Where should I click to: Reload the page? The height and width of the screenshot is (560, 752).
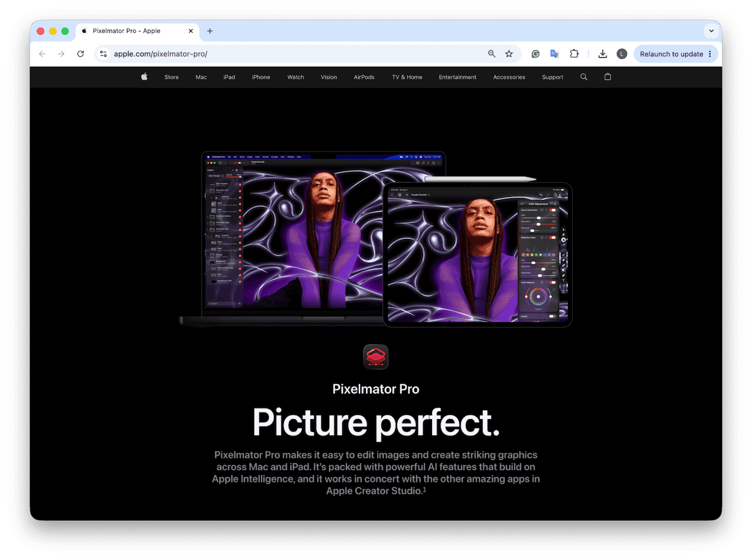80,54
